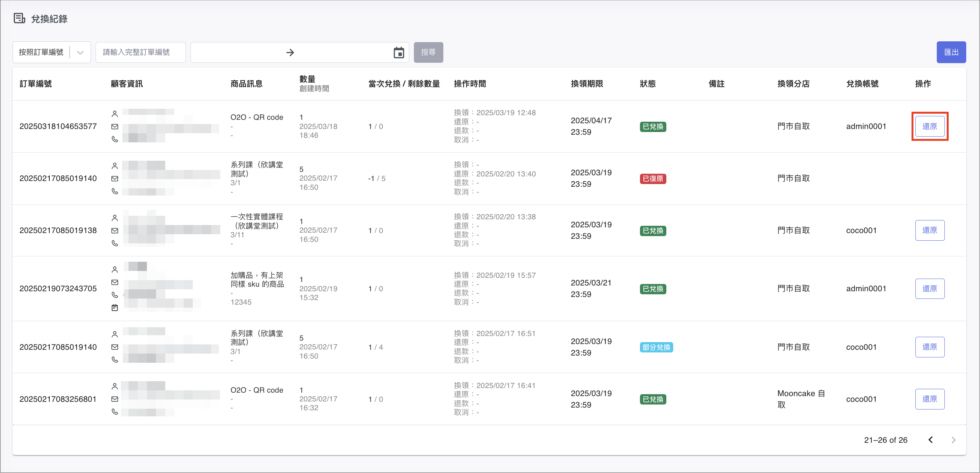Click order number 20250217083256801
Screen dimensions: 980x473
click(58, 399)
